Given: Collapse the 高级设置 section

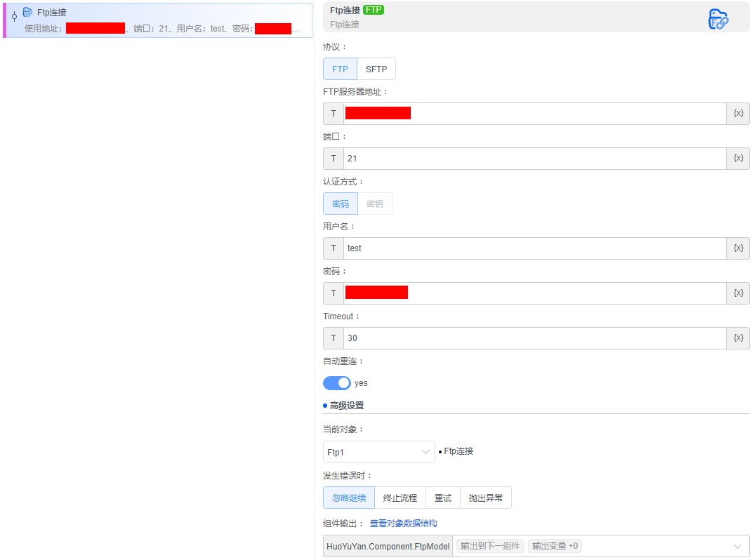Looking at the screenshot, I should 346,406.
